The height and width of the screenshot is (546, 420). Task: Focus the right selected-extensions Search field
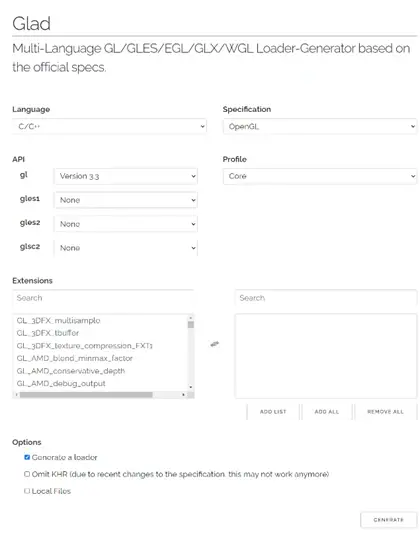click(x=326, y=298)
